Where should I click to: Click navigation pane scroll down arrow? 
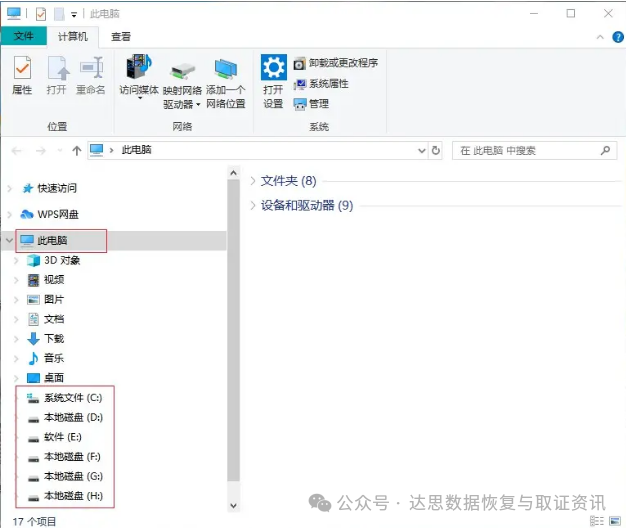click(x=234, y=506)
